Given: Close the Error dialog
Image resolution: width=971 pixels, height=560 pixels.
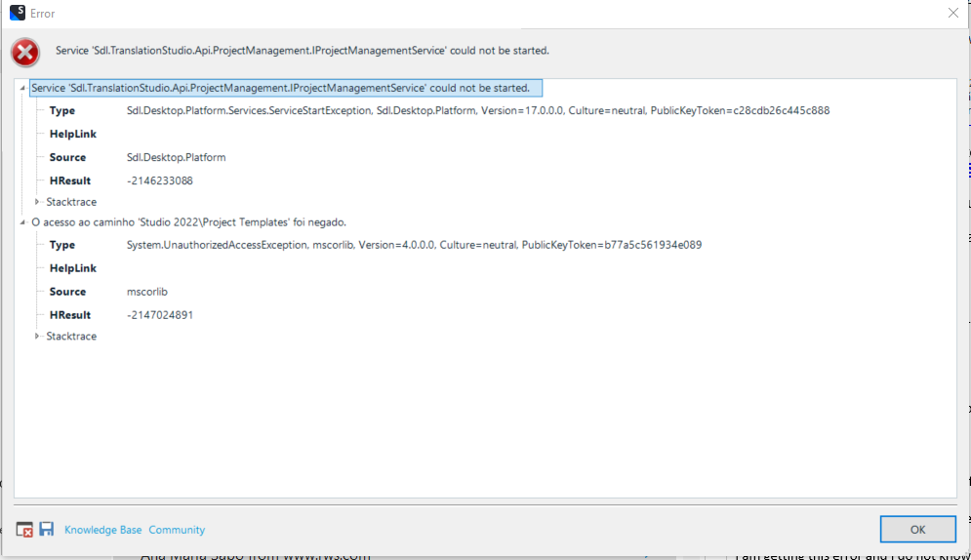Looking at the screenshot, I should [x=953, y=13].
